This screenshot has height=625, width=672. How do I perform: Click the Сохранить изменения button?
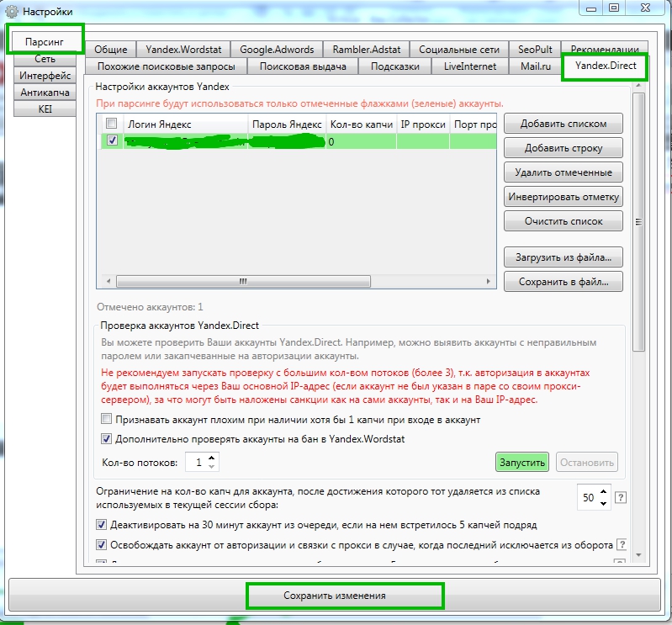click(334, 596)
